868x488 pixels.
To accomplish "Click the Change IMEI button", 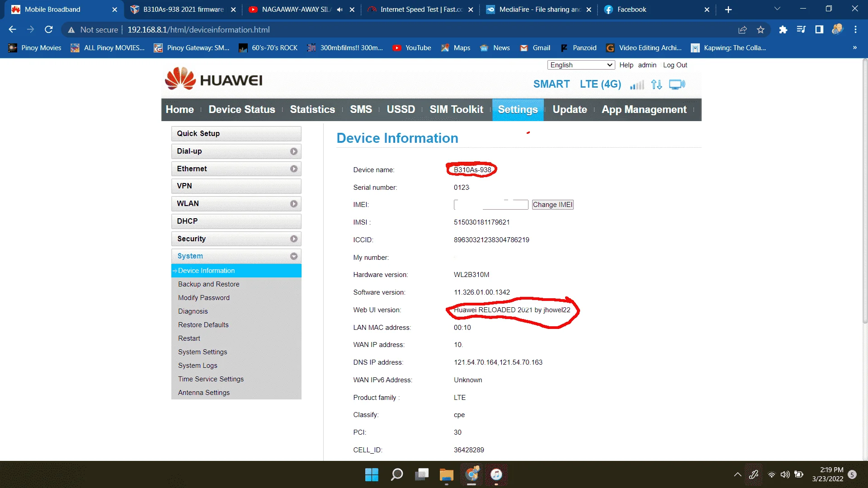I will click(x=552, y=205).
